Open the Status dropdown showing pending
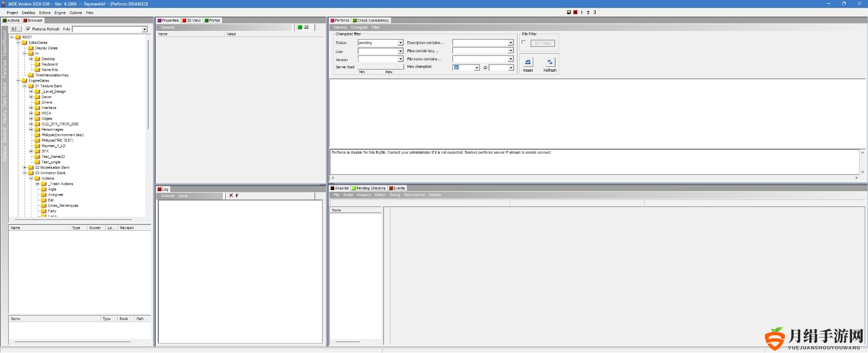868x353 pixels. 400,42
